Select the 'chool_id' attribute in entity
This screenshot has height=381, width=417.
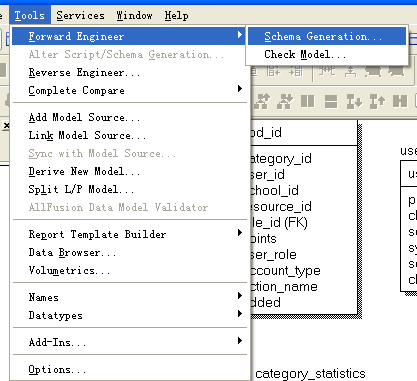(275, 191)
